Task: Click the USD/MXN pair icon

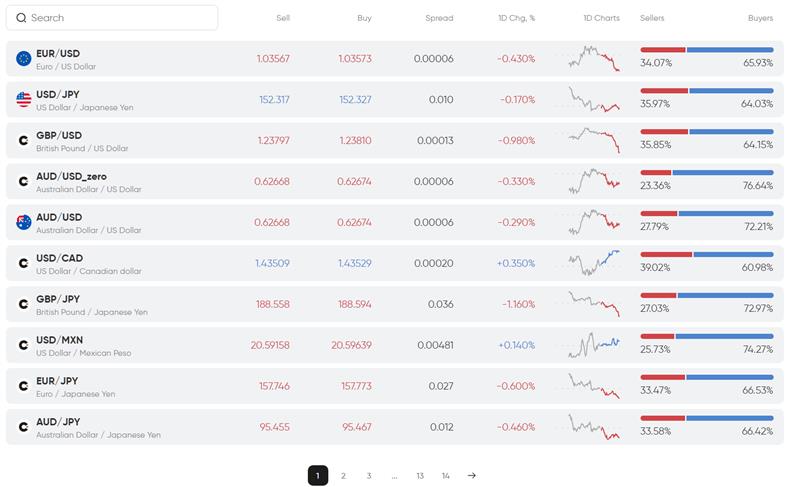Action: [x=24, y=345]
